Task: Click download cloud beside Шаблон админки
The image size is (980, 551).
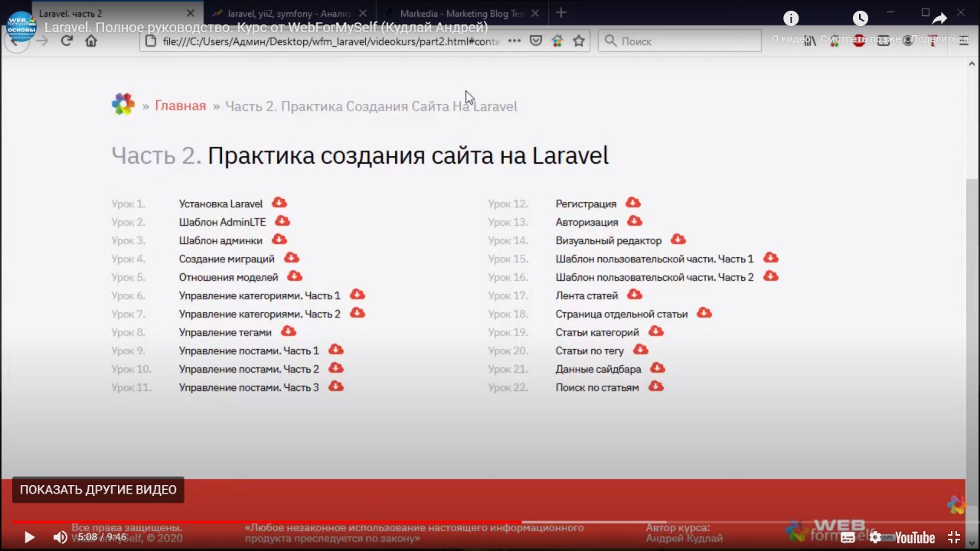Action: pyautogui.click(x=279, y=240)
